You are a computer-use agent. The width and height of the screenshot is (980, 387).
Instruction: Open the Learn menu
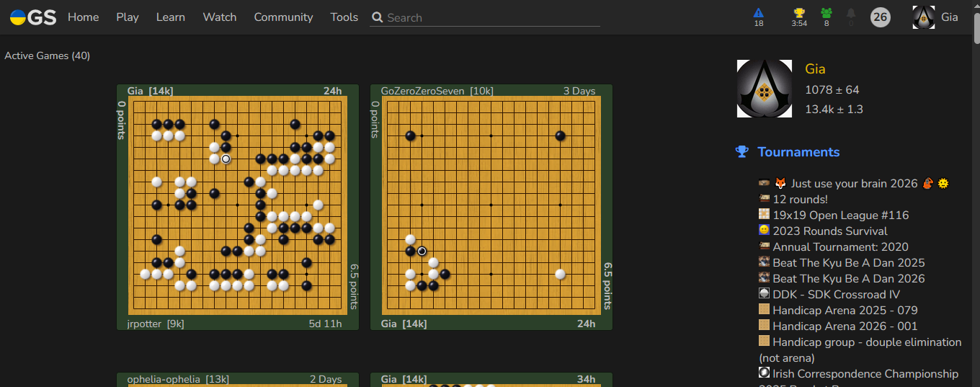[171, 17]
